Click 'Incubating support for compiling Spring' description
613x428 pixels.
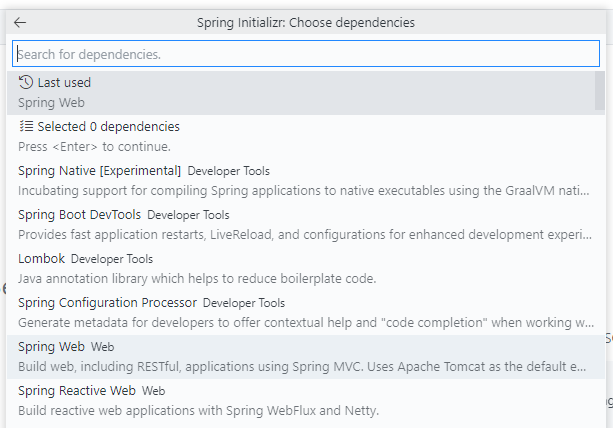pyautogui.click(x=303, y=191)
